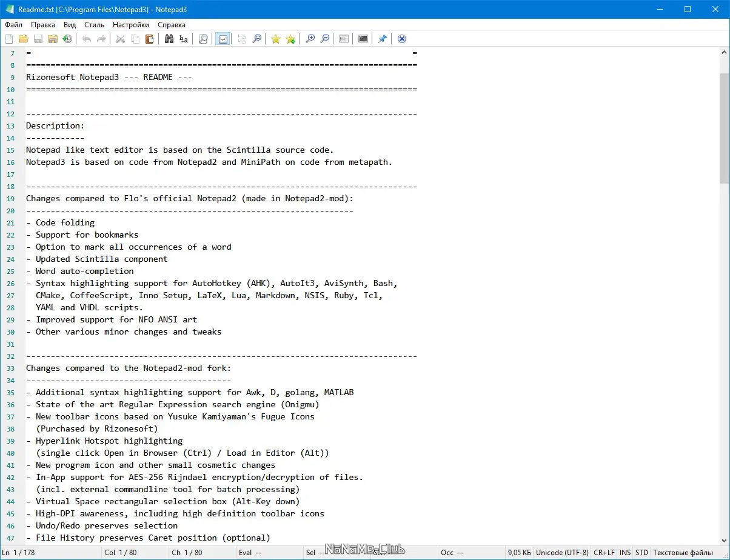Viewport: 730px width, 560px height.
Task: Click on '- Updated Scintilla component' line
Action: [97, 259]
